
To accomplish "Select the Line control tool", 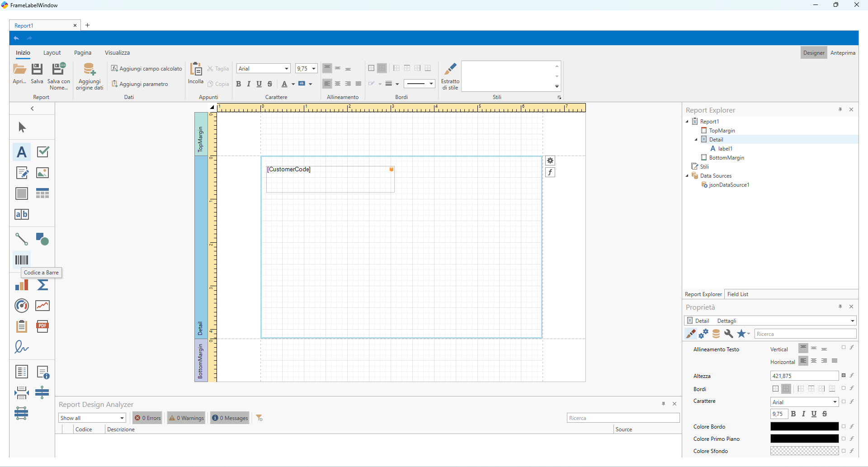I will pyautogui.click(x=21, y=239).
